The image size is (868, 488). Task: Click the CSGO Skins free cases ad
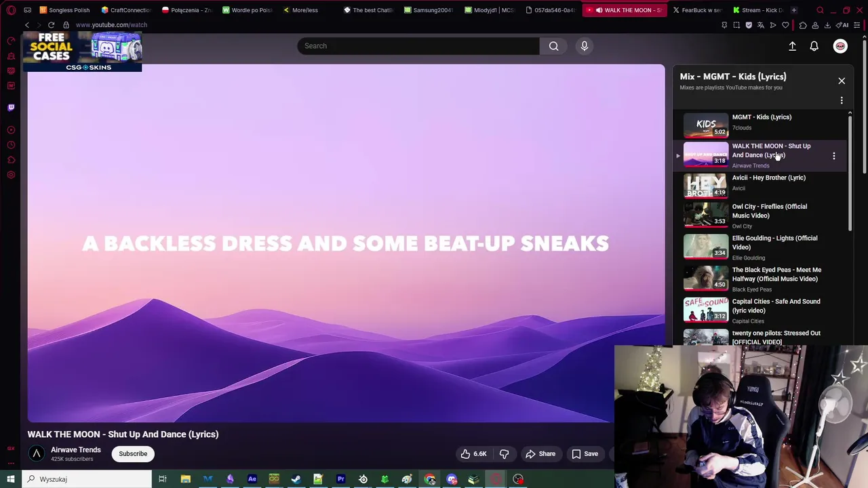click(83, 52)
